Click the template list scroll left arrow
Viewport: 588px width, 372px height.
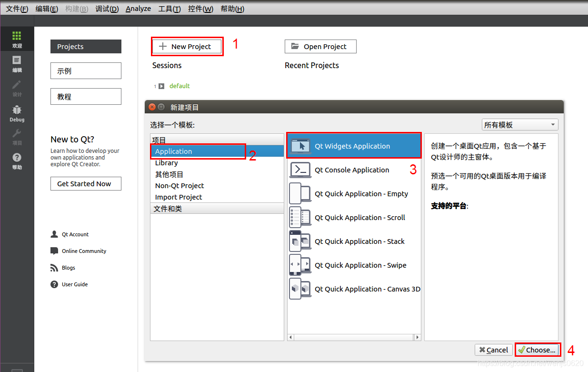pos(290,337)
